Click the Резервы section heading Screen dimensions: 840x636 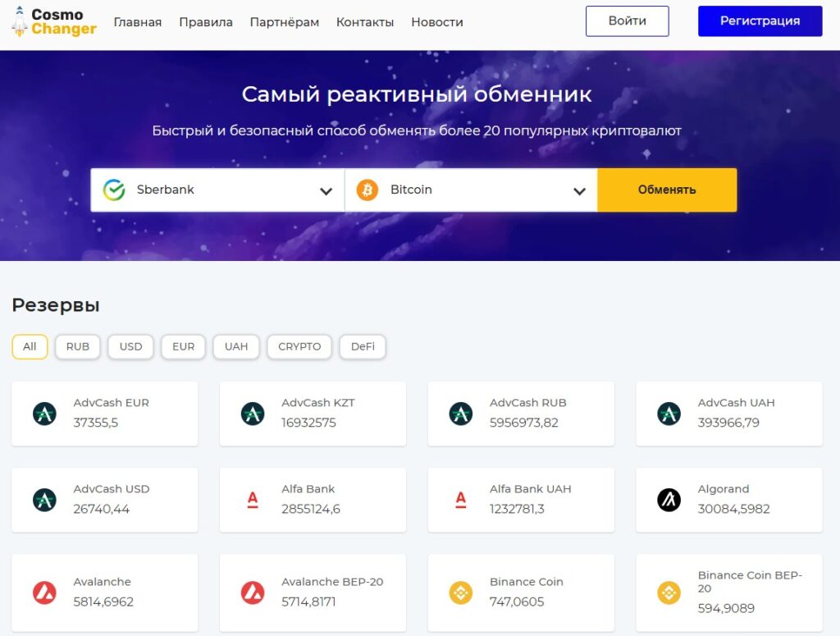coord(56,305)
